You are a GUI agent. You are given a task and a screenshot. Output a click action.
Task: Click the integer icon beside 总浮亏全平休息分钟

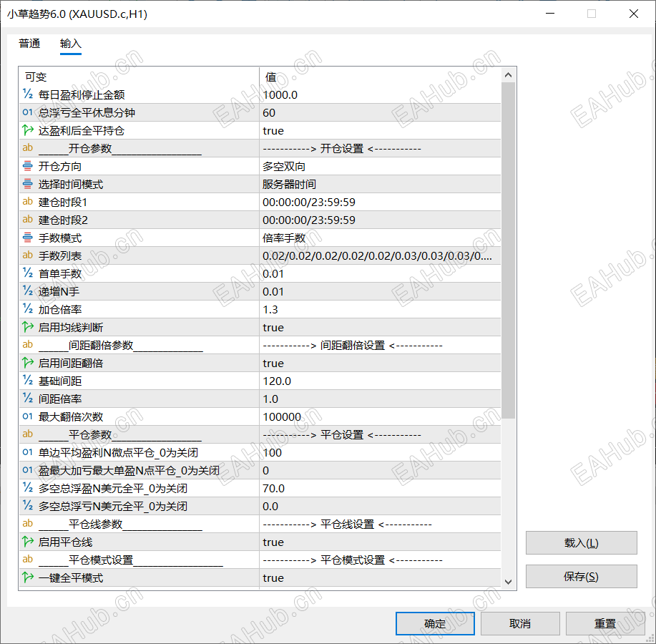click(x=28, y=112)
